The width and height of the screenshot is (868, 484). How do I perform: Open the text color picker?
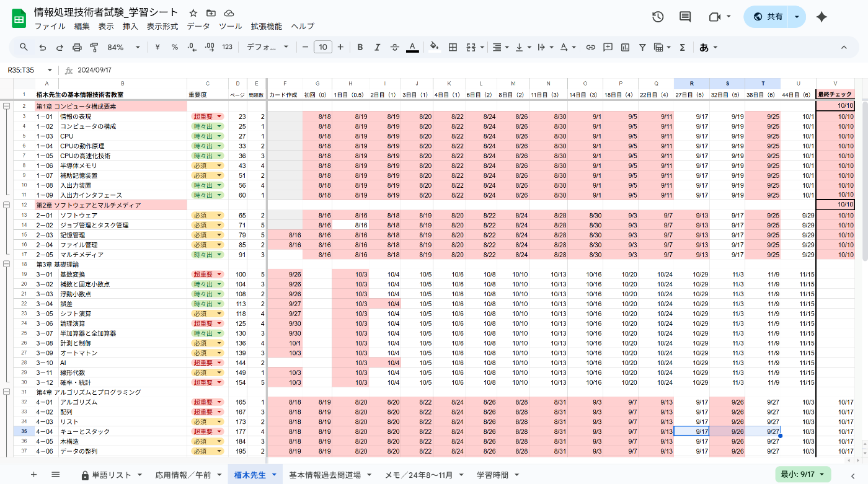coord(412,47)
